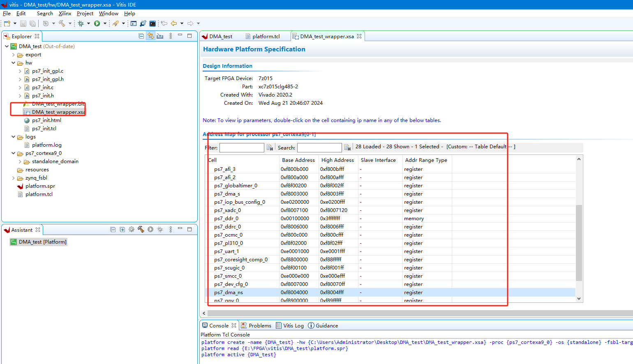The height and width of the screenshot is (364, 633).
Task: Open the Xilinx menu
Action: pos(65,14)
